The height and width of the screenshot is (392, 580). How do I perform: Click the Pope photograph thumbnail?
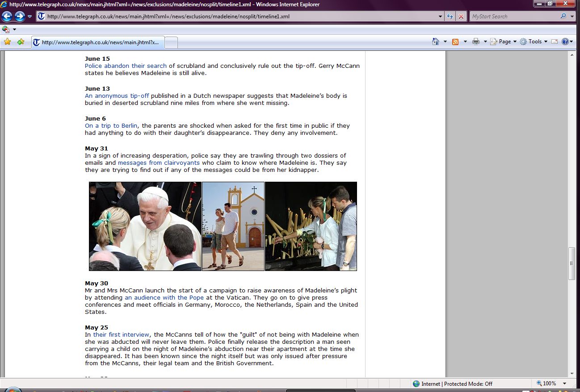click(x=145, y=226)
